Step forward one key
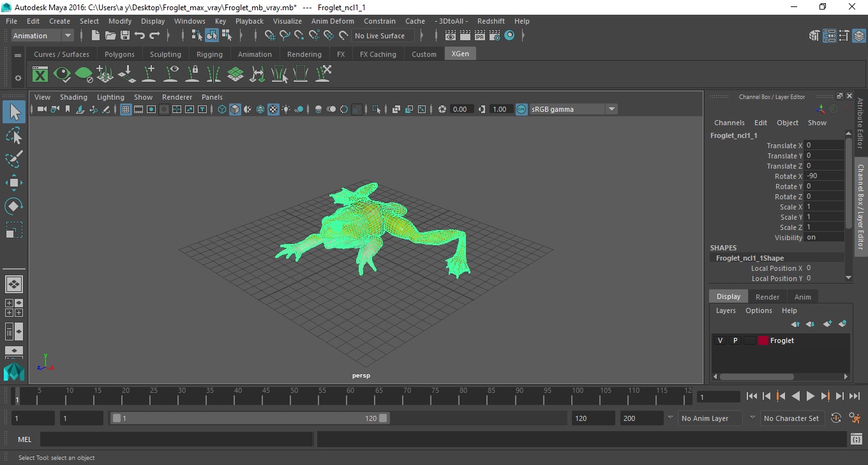 pyautogui.click(x=825, y=396)
